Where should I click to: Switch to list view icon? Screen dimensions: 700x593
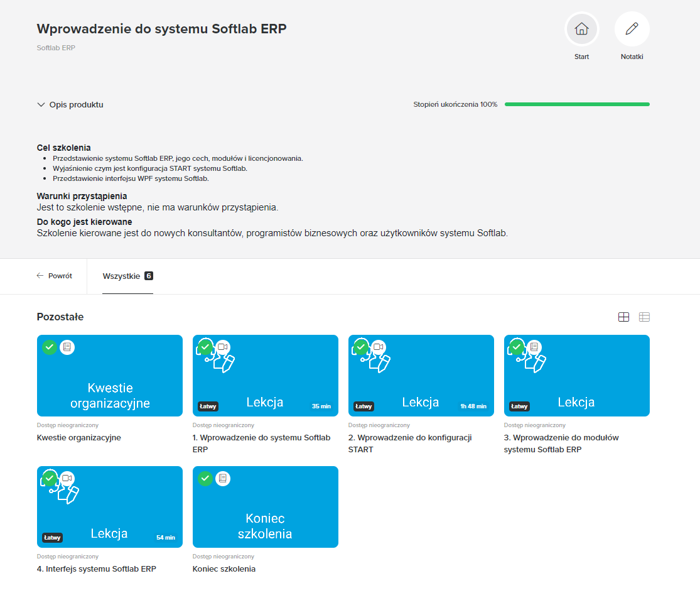click(x=644, y=317)
